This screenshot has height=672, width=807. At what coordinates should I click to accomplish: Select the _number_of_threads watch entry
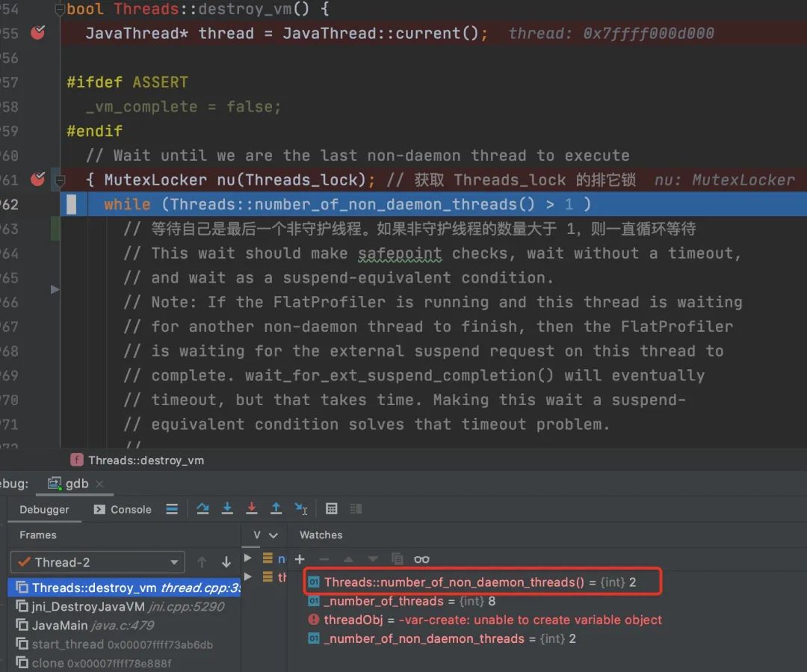pyautogui.click(x=401, y=601)
